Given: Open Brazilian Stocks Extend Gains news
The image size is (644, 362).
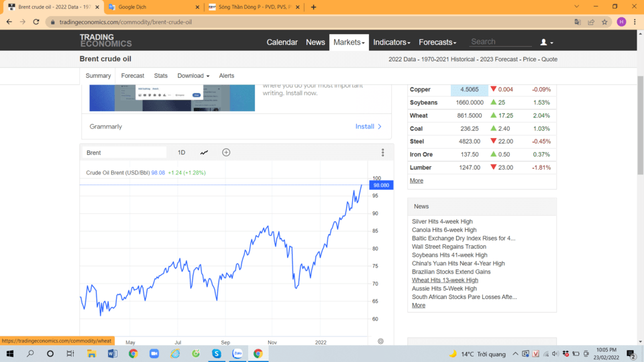Looking at the screenshot, I should (451, 271).
